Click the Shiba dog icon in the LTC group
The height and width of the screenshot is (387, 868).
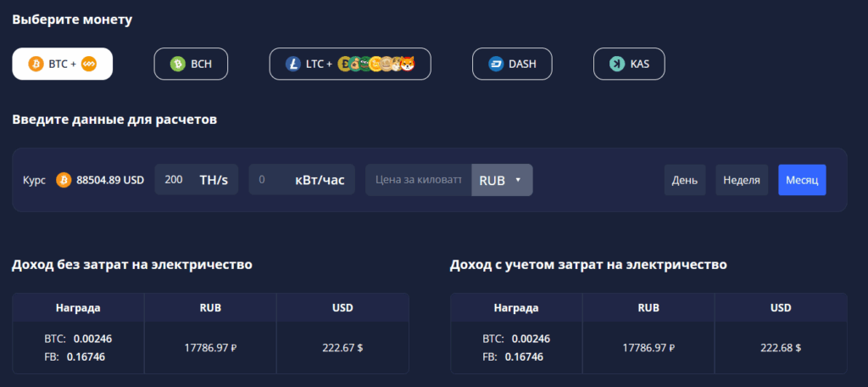[x=408, y=64]
